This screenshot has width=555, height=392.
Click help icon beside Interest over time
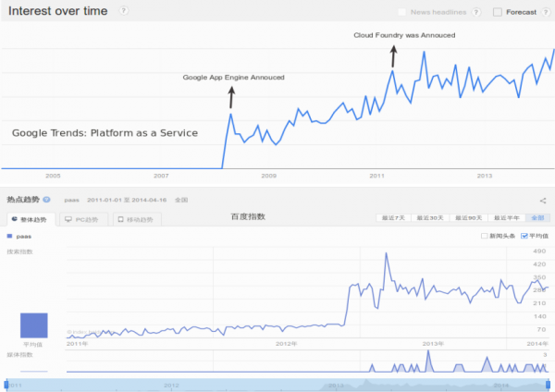[x=124, y=10]
